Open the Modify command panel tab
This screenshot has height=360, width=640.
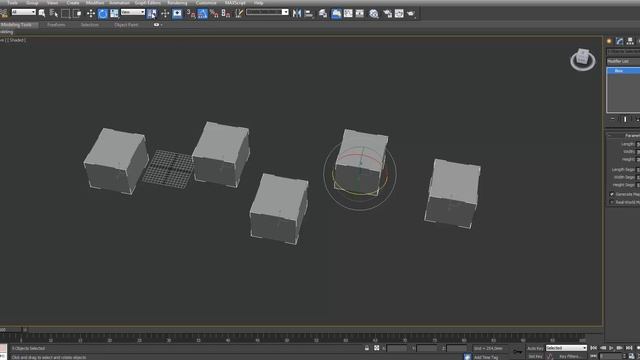(x=620, y=41)
